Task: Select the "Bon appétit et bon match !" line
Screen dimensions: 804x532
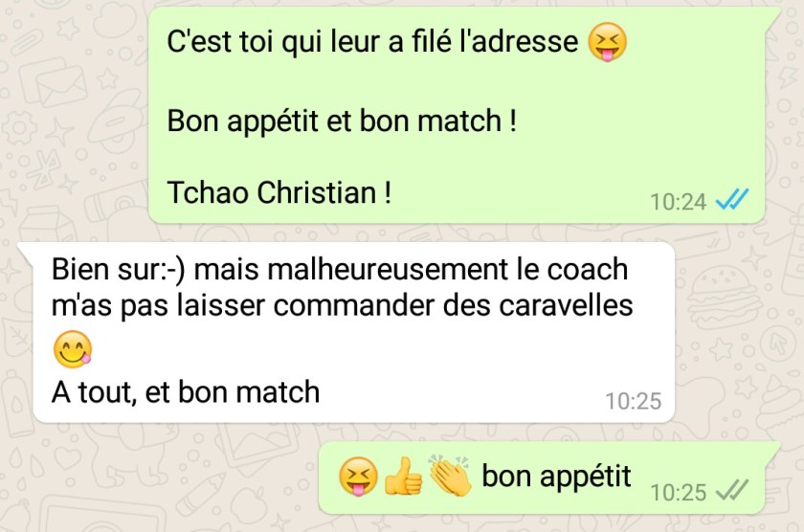Action: point(342,121)
